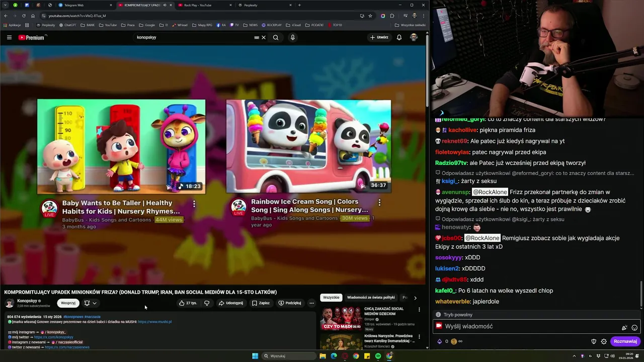Click the Rozmawiaj chat send button

click(x=625, y=341)
